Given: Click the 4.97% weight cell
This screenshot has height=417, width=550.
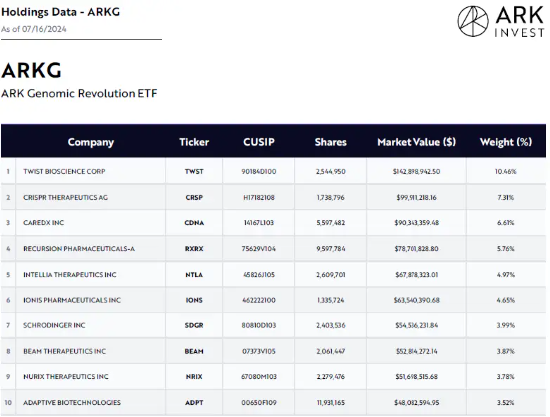Looking at the screenshot, I should 506,275.
